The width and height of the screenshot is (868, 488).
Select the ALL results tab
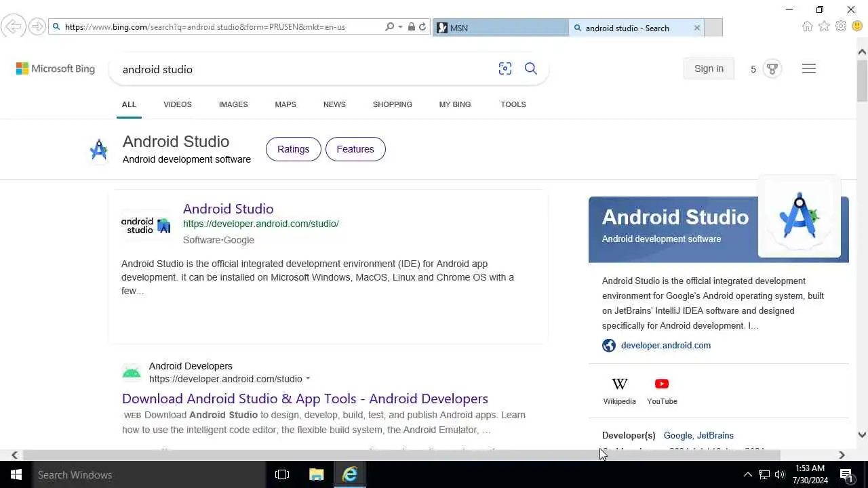tap(129, 104)
